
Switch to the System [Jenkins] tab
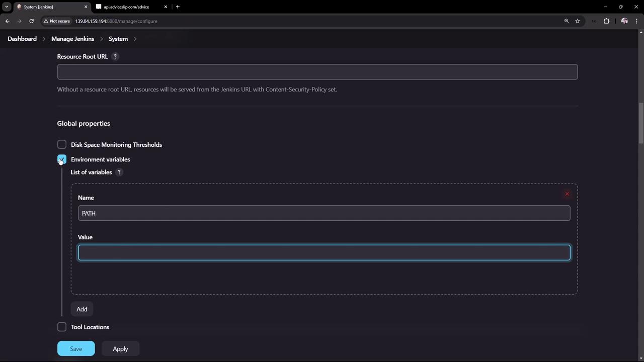coord(51,7)
